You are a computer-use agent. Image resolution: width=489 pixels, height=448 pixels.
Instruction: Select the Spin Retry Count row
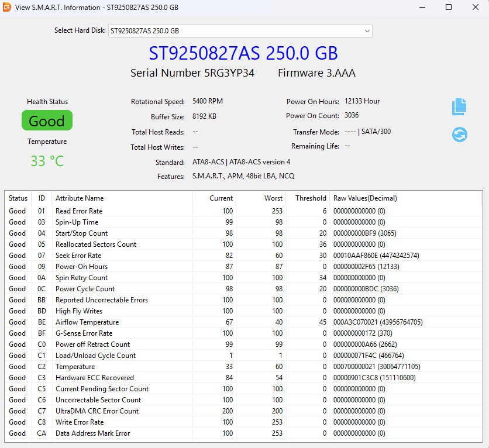point(243,278)
